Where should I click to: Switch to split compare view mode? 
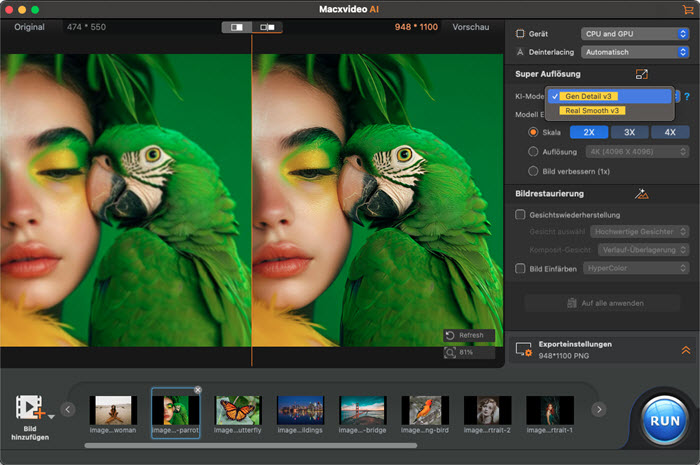coord(237,27)
